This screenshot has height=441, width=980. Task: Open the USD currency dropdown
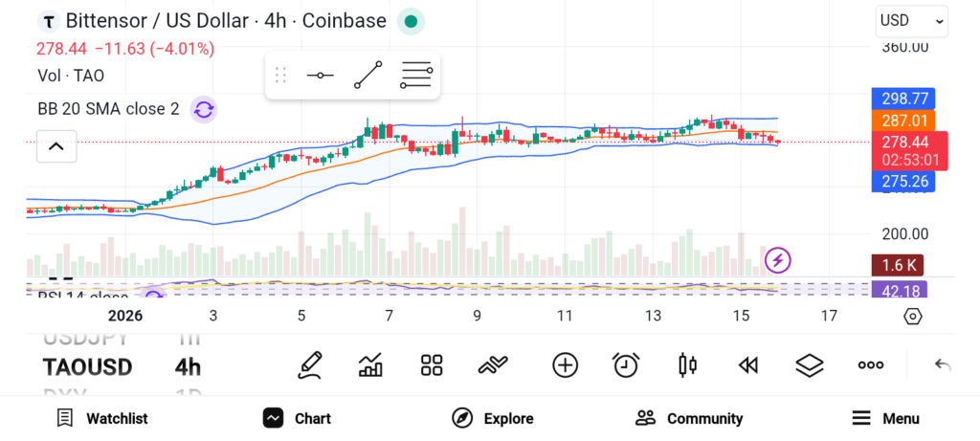coord(912,21)
